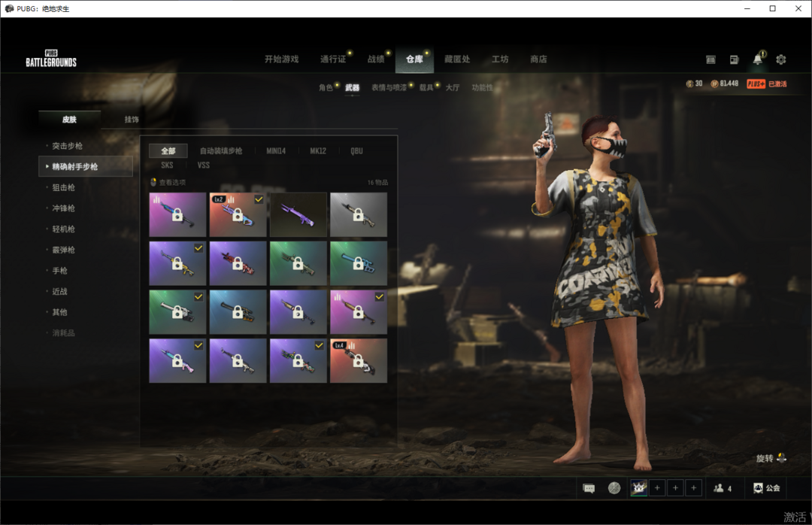Viewport: 812px width, 525px height.
Task: Open the 开始游戏 menu
Action: (x=282, y=59)
